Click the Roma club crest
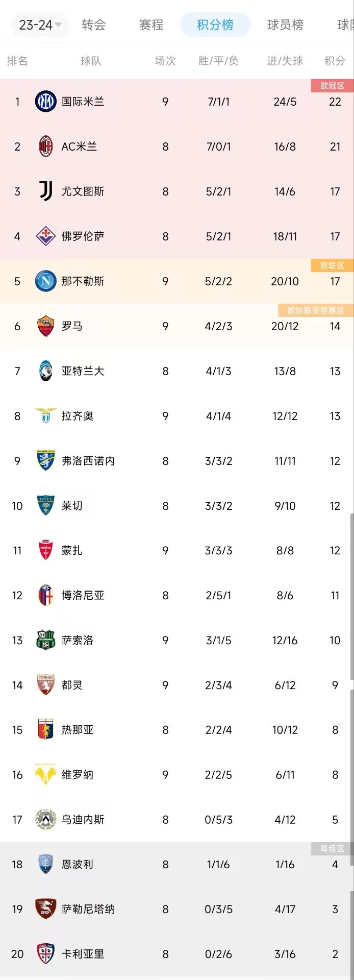Screen dimensions: 354x980 click(x=45, y=326)
